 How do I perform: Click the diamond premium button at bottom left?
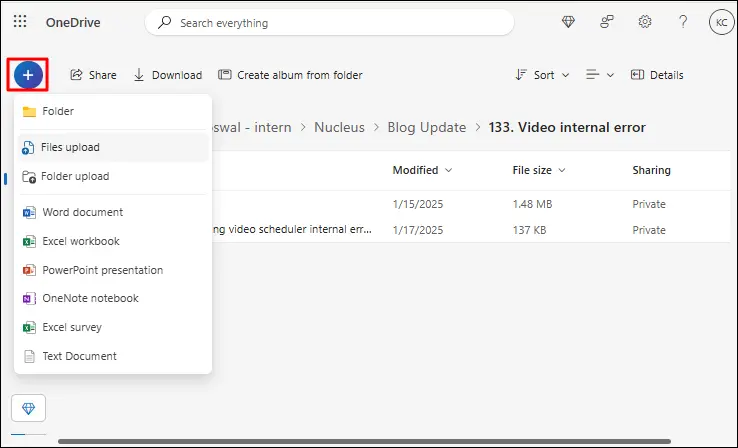pyautogui.click(x=28, y=408)
